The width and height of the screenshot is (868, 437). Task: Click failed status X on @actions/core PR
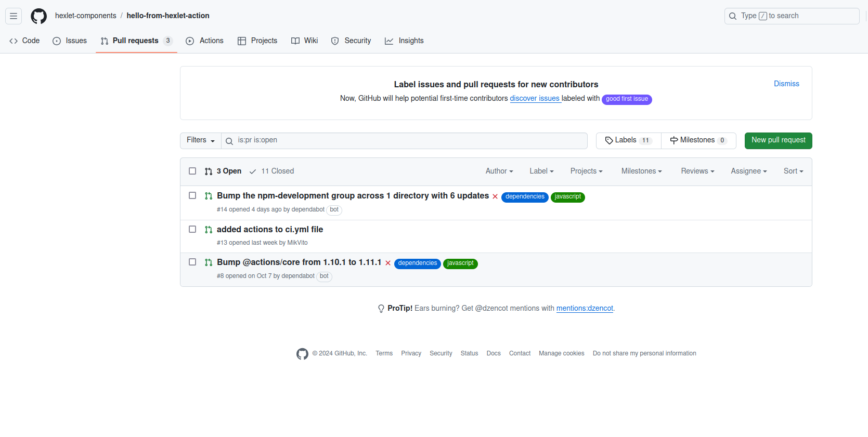[x=388, y=263]
